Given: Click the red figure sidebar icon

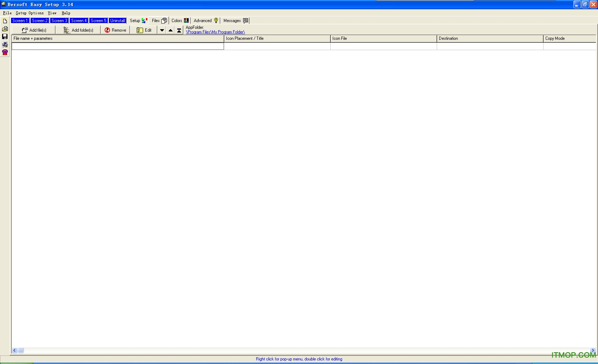Looking at the screenshot, I should click(5, 52).
